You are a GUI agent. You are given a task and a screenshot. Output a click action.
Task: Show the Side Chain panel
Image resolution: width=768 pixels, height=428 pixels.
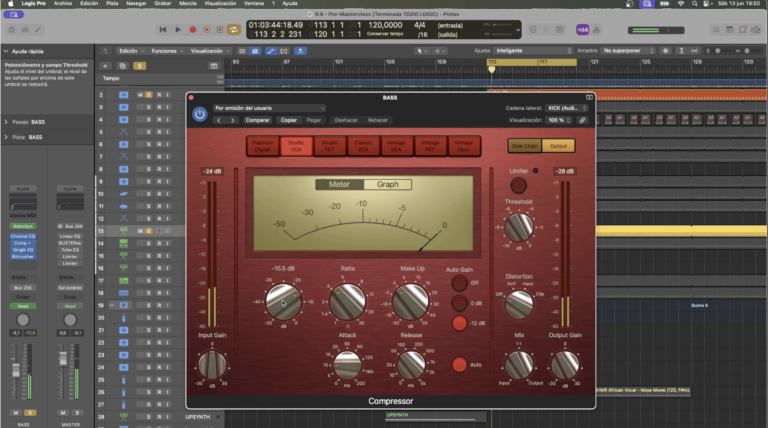coord(525,146)
